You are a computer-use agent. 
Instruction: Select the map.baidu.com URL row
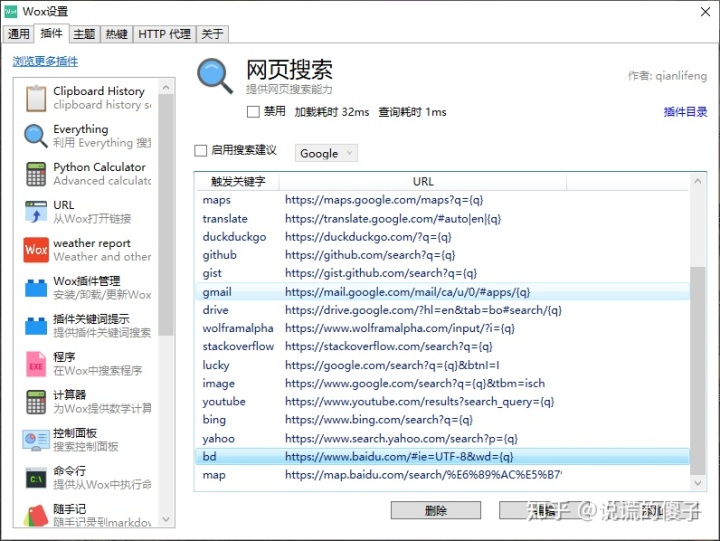click(x=443, y=475)
